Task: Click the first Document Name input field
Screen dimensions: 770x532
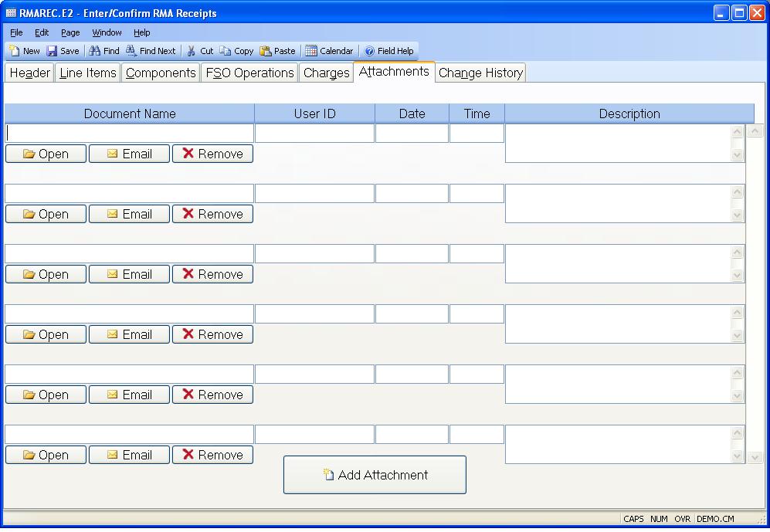Action: 130,134
